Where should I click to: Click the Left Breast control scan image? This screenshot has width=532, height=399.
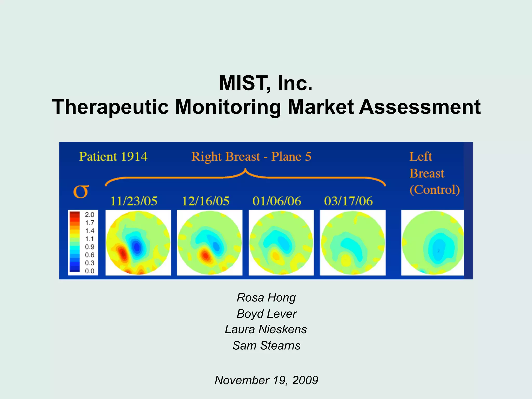[x=432, y=242]
